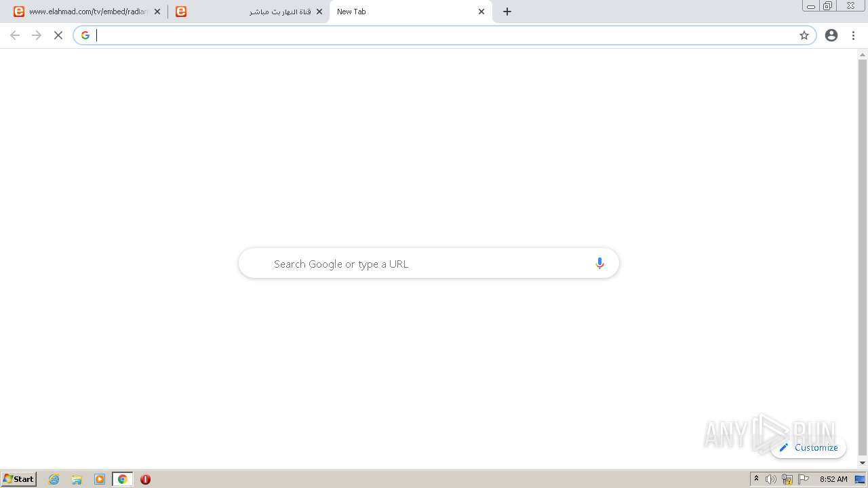The height and width of the screenshot is (488, 868).
Task: Restore down the Chrome window
Action: pos(828,6)
